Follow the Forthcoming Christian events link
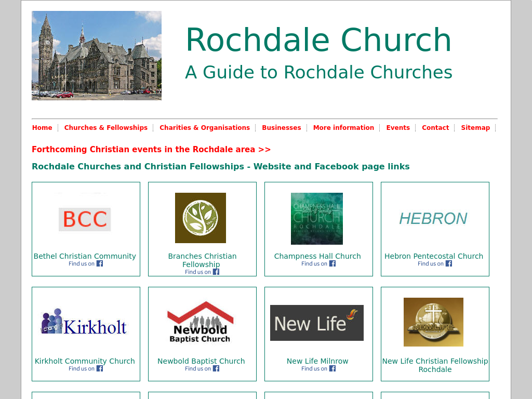 151,150
